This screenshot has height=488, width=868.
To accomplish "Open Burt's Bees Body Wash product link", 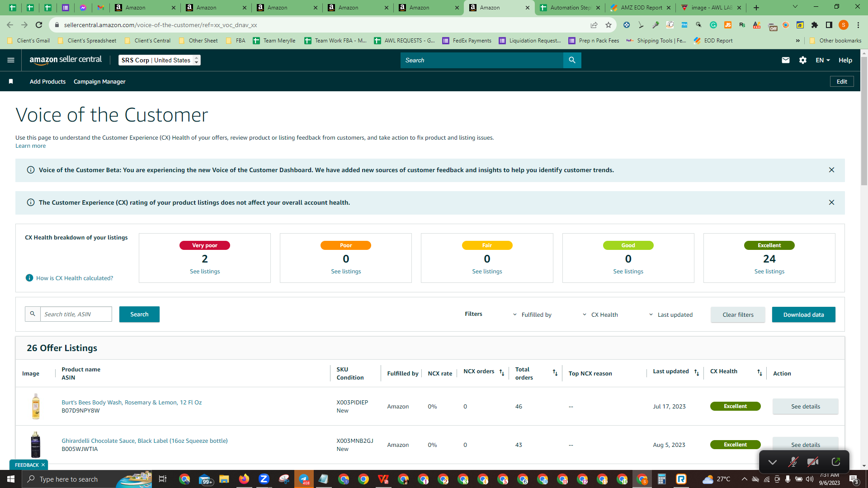I will pos(132,402).
